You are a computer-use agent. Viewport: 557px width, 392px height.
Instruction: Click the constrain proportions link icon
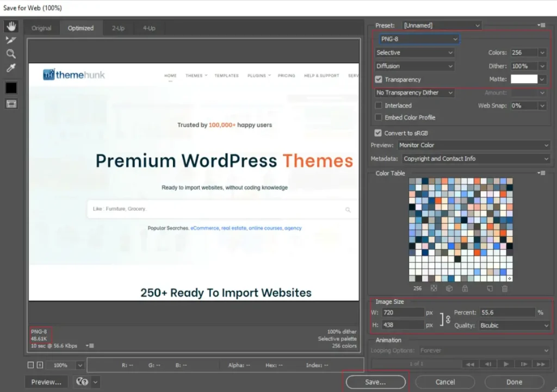tap(448, 319)
